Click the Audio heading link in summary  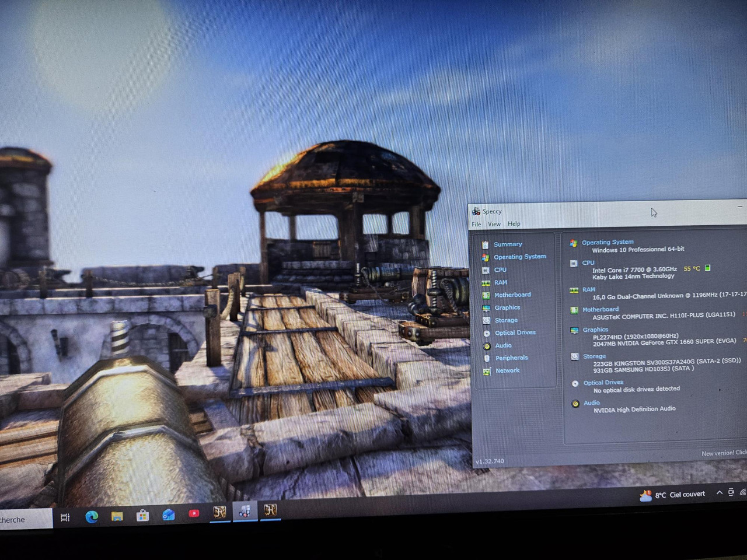[591, 403]
